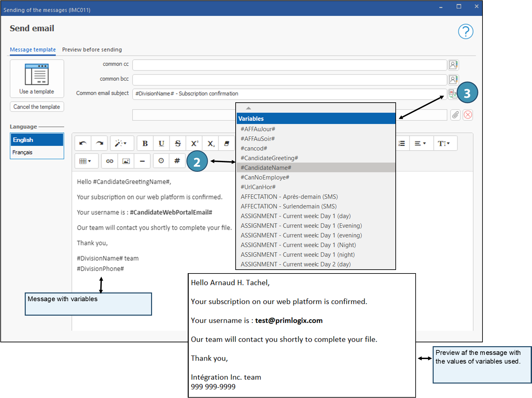Switch to Preview before sending tab
The width and height of the screenshot is (532, 398).
click(x=92, y=50)
